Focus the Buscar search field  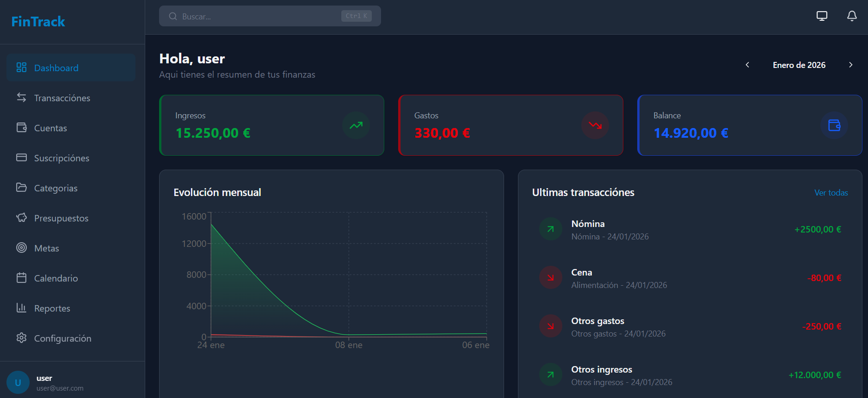coord(259,16)
